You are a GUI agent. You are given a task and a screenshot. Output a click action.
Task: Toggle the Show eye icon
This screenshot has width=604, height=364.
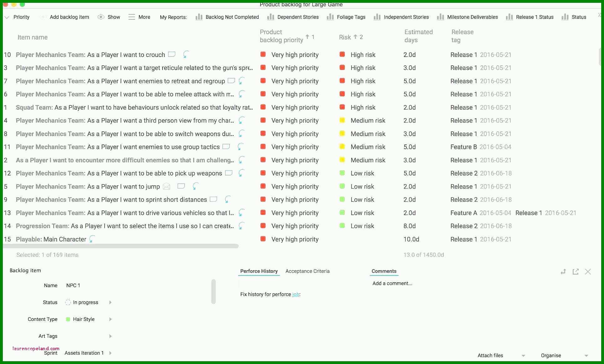(101, 17)
